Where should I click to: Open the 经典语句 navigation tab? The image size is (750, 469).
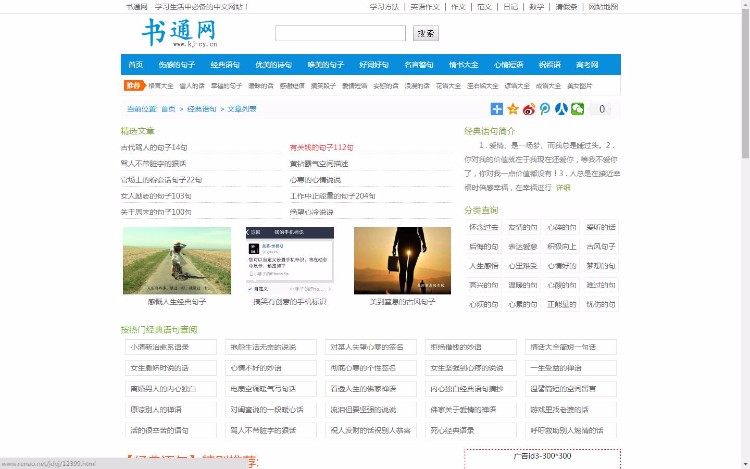(x=225, y=65)
